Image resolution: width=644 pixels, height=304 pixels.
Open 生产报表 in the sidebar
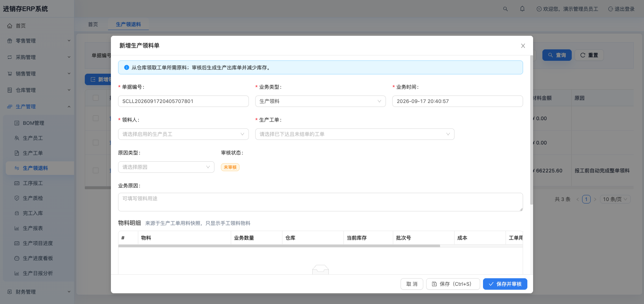click(x=40, y=228)
